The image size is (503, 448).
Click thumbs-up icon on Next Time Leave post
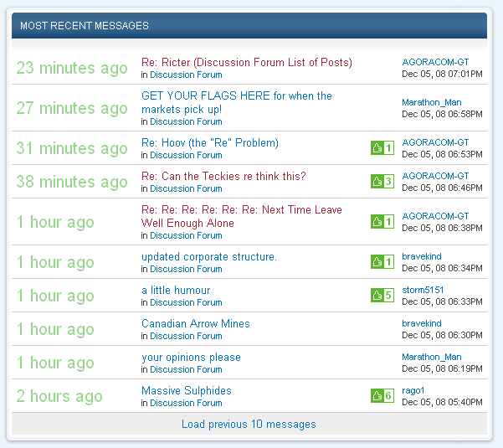coord(377,222)
